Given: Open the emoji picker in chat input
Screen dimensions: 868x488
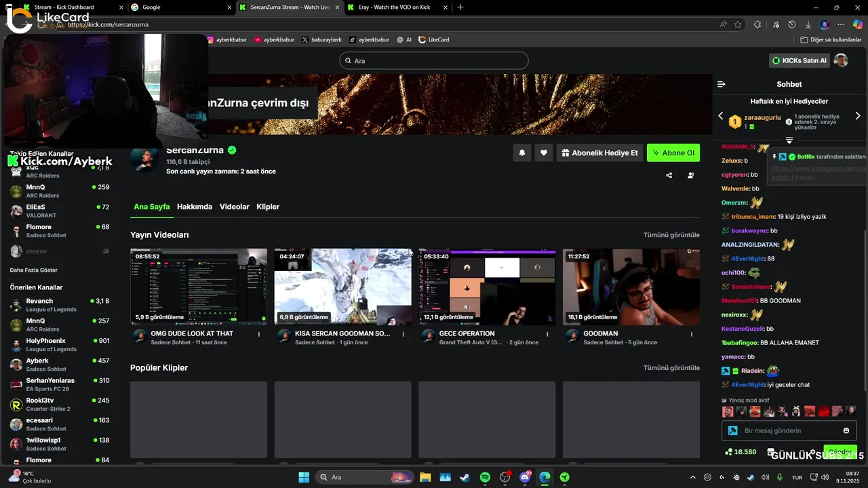Looking at the screenshot, I should [846, 430].
